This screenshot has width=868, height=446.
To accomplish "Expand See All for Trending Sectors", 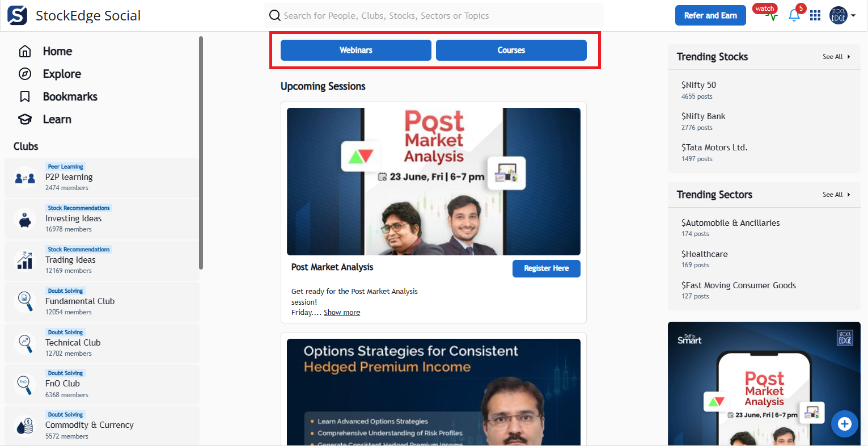I will 836,195.
